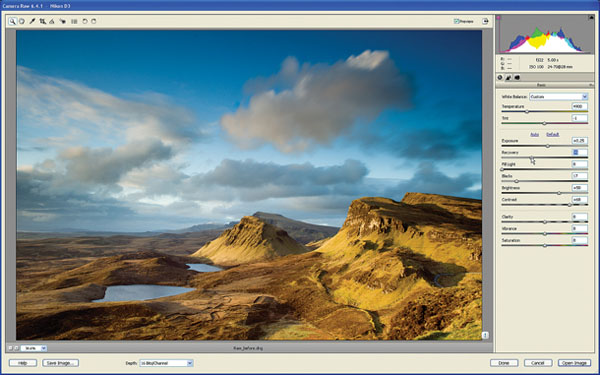600x375 pixels.
Task: Rotate image 90 degrees clockwise
Action: [94, 21]
